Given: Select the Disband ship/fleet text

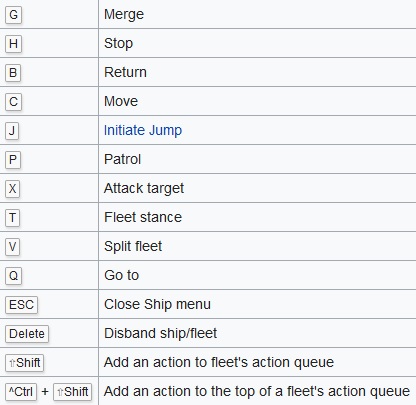Looking at the screenshot, I should [x=160, y=333].
